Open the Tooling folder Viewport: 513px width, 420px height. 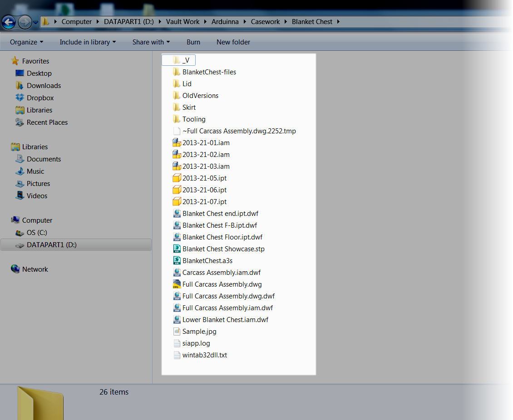click(193, 119)
